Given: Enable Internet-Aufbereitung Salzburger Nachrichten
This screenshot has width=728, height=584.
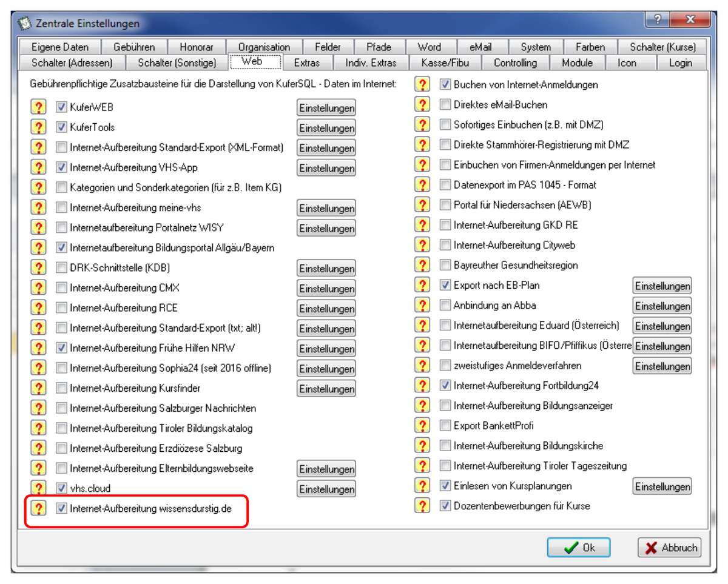Looking at the screenshot, I should coord(61,408).
